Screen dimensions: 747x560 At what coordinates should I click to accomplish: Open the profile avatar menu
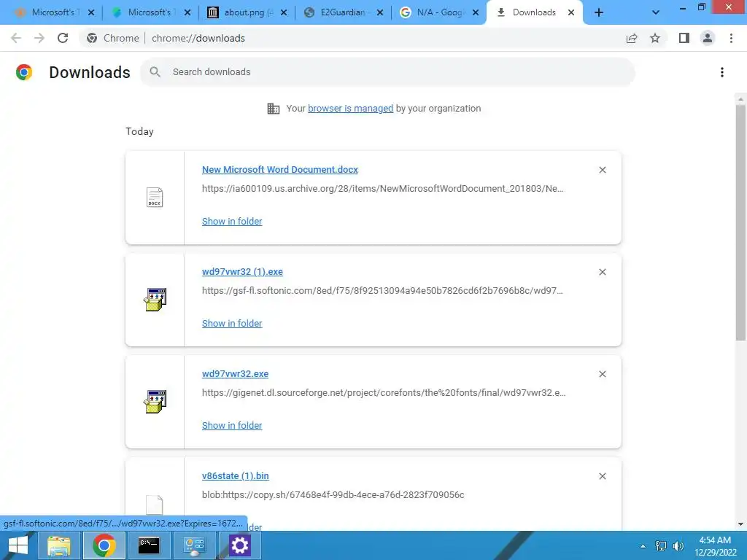pyautogui.click(x=708, y=38)
